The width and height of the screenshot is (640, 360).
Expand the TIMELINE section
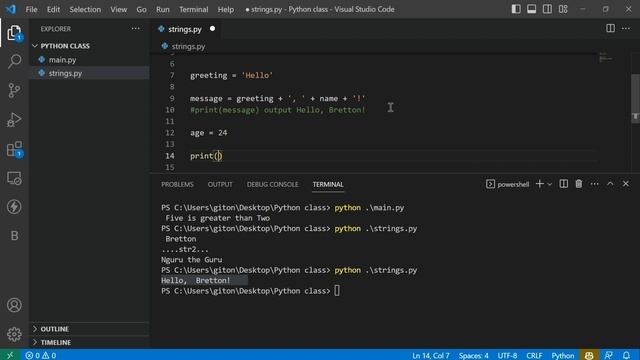pyautogui.click(x=56, y=342)
